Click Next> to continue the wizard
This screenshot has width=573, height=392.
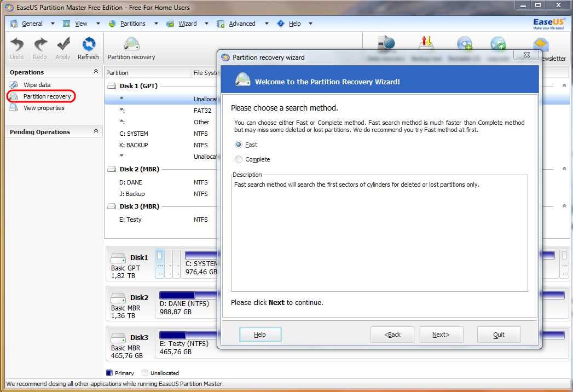click(x=441, y=335)
